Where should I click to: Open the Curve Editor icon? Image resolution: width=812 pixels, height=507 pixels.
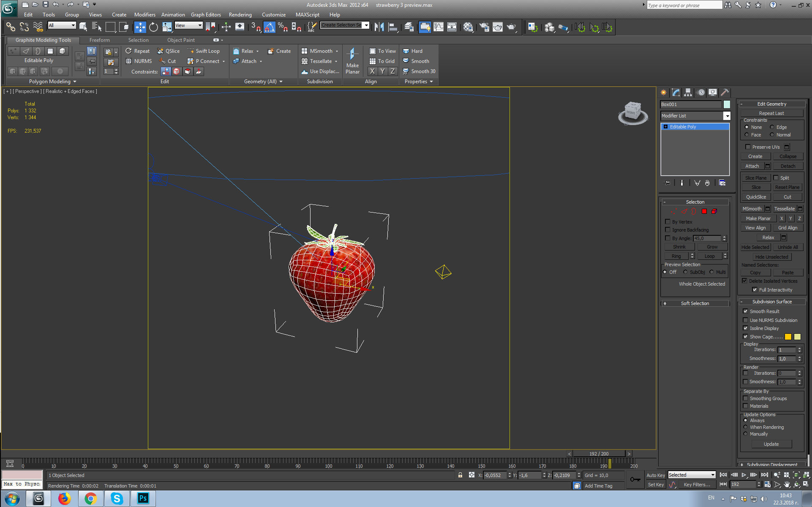point(439,27)
